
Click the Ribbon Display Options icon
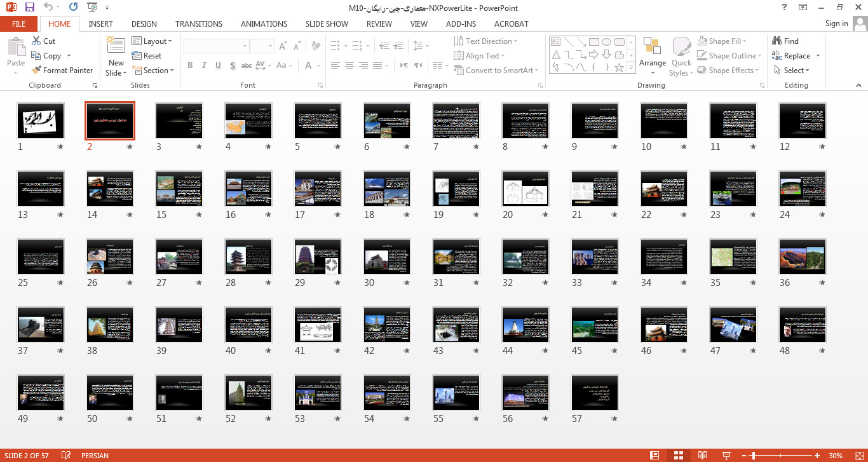pyautogui.click(x=803, y=8)
